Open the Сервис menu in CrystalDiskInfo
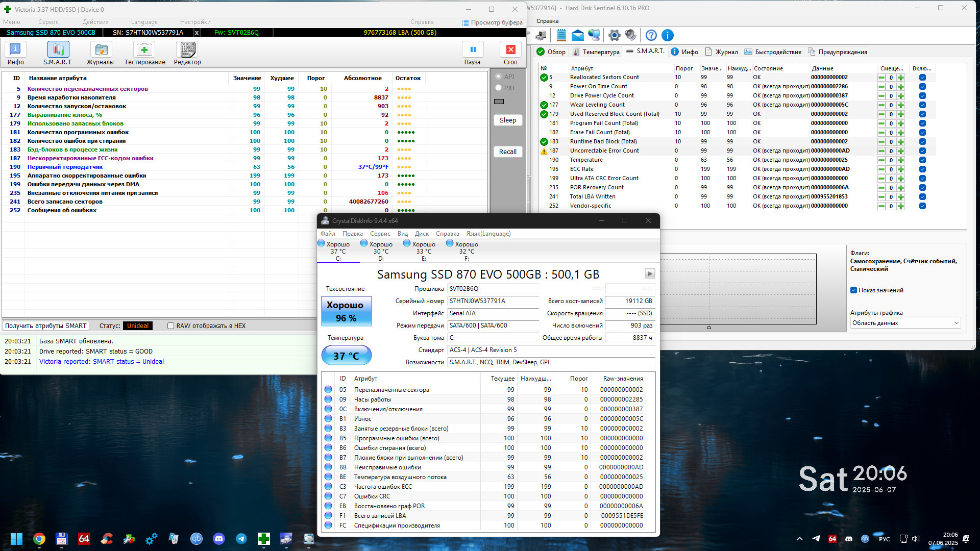This screenshot has height=551, width=980. click(x=380, y=234)
